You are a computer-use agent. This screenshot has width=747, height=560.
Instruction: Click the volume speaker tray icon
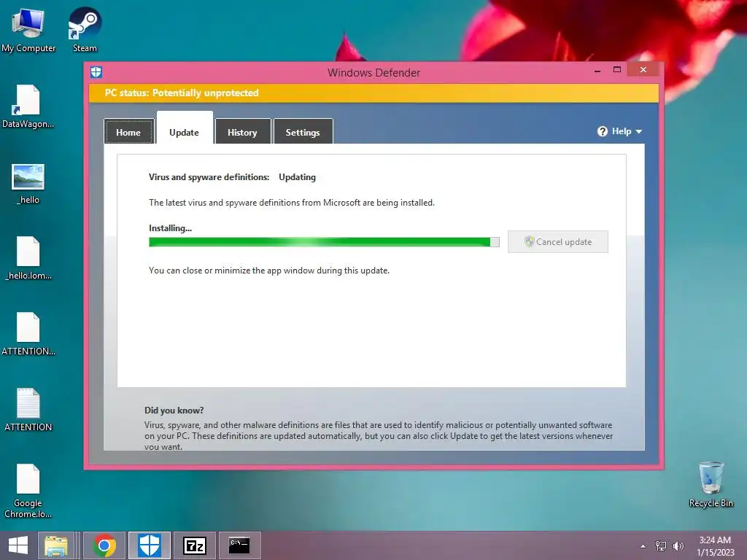[x=678, y=546]
